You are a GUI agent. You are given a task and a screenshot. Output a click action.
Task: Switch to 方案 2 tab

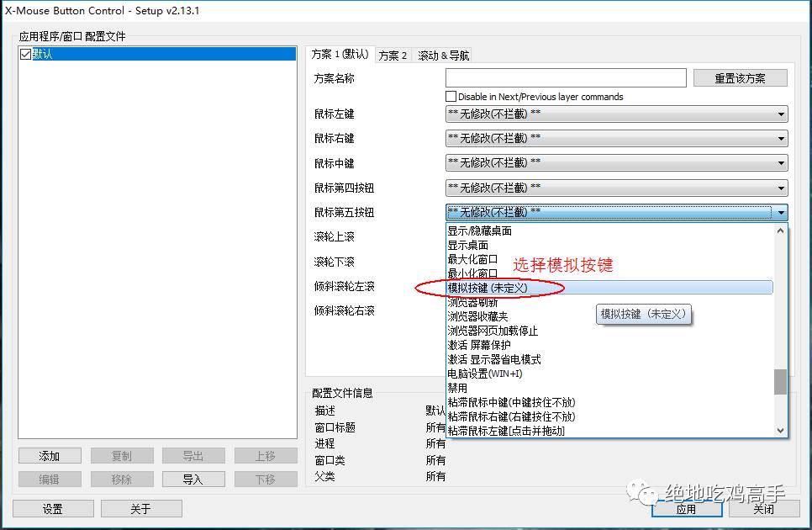pyautogui.click(x=393, y=56)
